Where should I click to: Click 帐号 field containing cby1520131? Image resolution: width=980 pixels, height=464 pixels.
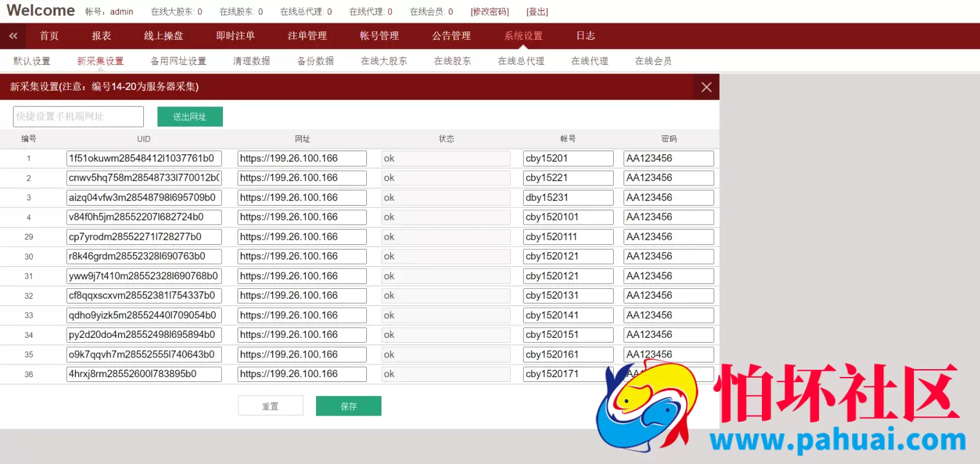tap(568, 296)
